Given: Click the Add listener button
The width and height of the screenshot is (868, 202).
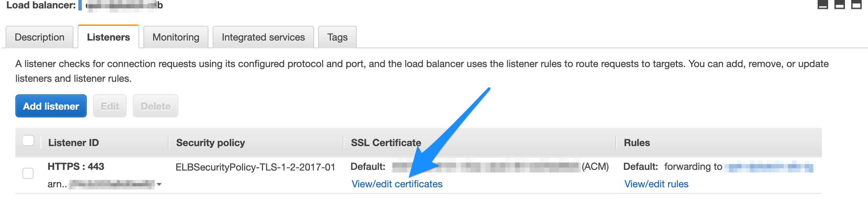Looking at the screenshot, I should pyautogui.click(x=51, y=106).
